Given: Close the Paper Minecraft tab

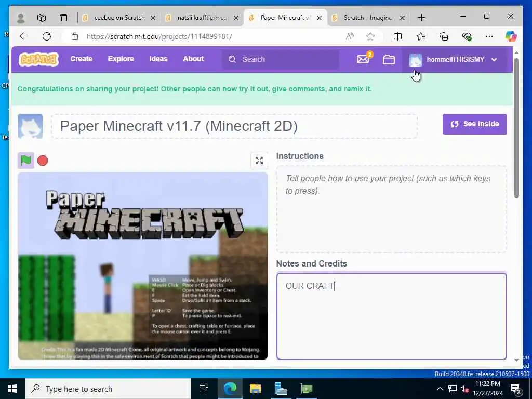Looking at the screenshot, I should pos(319,18).
